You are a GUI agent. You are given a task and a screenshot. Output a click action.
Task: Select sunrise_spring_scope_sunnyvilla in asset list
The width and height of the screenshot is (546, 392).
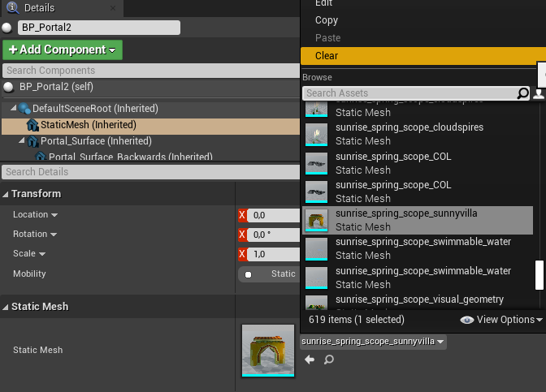click(x=418, y=220)
